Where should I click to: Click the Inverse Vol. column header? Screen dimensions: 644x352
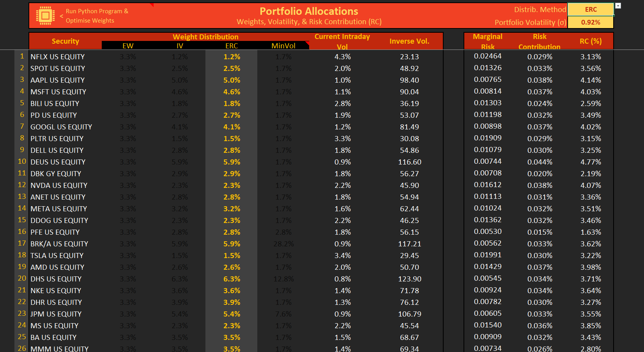(x=409, y=41)
